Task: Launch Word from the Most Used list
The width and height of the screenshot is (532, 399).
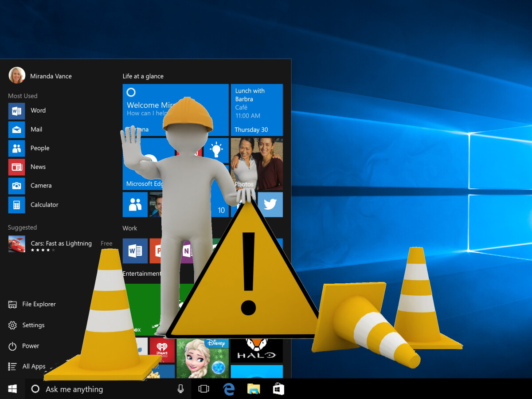Action: pyautogui.click(x=38, y=110)
